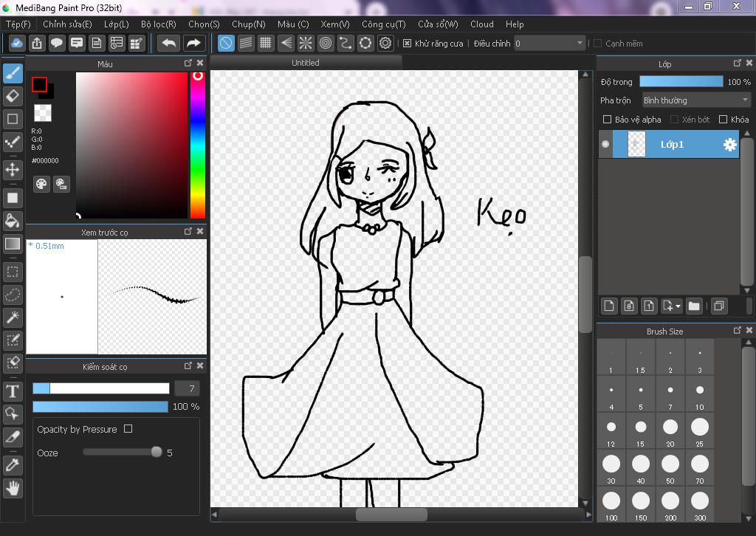Screen dimensions: 756x536
Task: Click the Undo arrow in toolbar
Action: (169, 44)
